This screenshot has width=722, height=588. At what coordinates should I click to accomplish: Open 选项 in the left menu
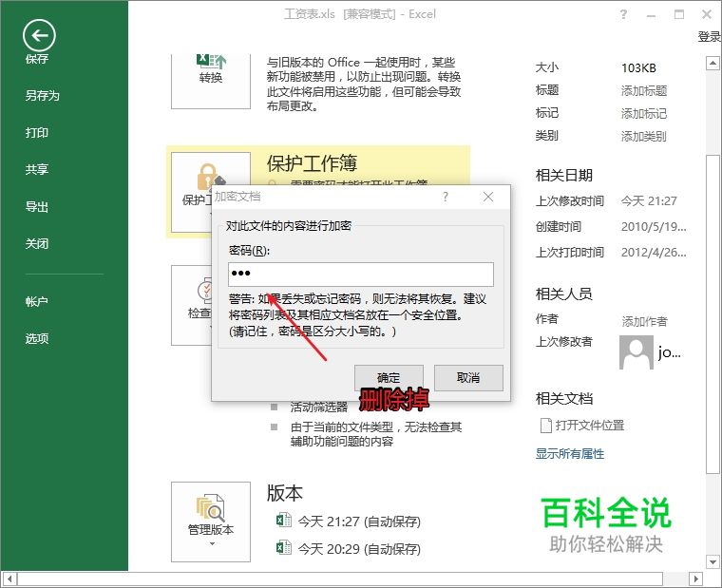[x=37, y=339]
